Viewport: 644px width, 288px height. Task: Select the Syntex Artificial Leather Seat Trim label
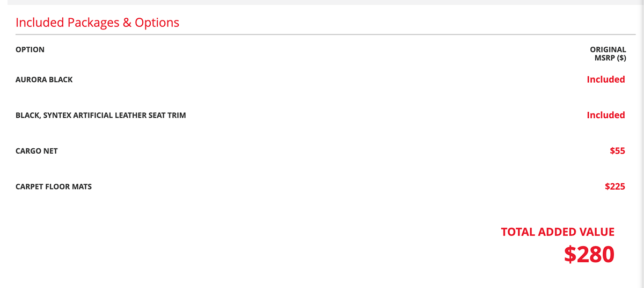101,115
